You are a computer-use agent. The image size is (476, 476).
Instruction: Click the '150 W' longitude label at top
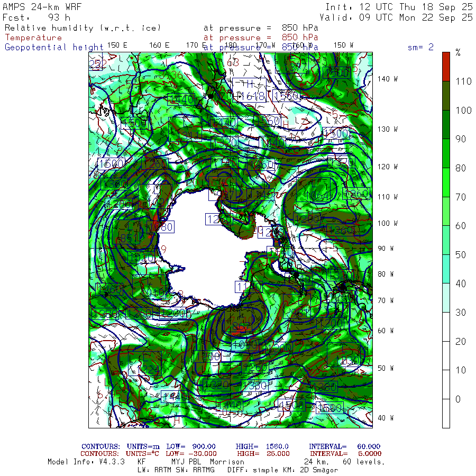tap(343, 45)
